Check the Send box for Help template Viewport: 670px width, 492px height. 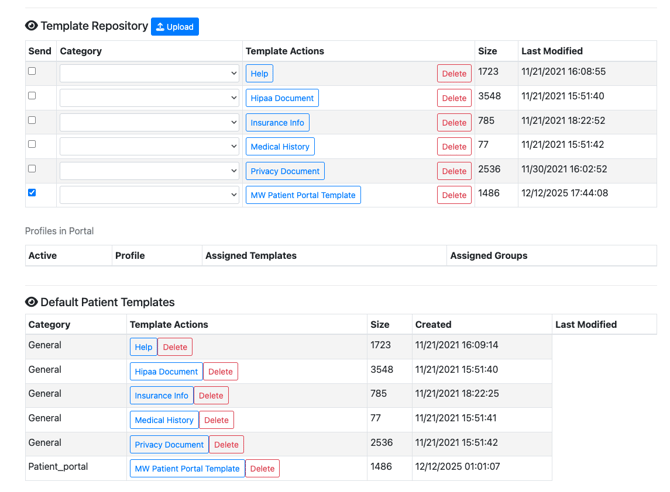tap(32, 72)
